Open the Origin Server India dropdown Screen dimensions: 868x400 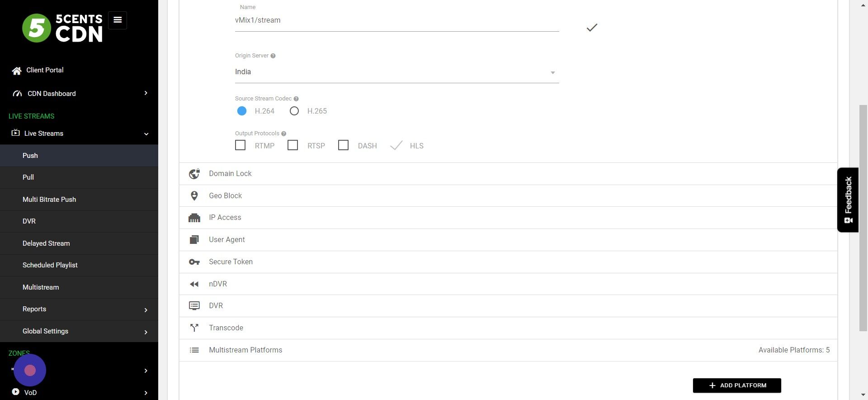tap(397, 72)
